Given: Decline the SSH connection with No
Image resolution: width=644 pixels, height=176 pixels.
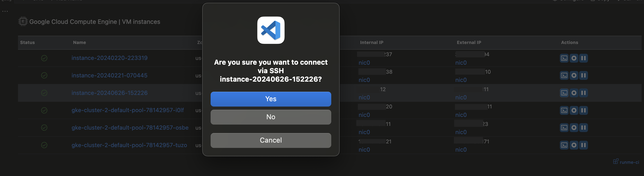Looking at the screenshot, I should (271, 117).
